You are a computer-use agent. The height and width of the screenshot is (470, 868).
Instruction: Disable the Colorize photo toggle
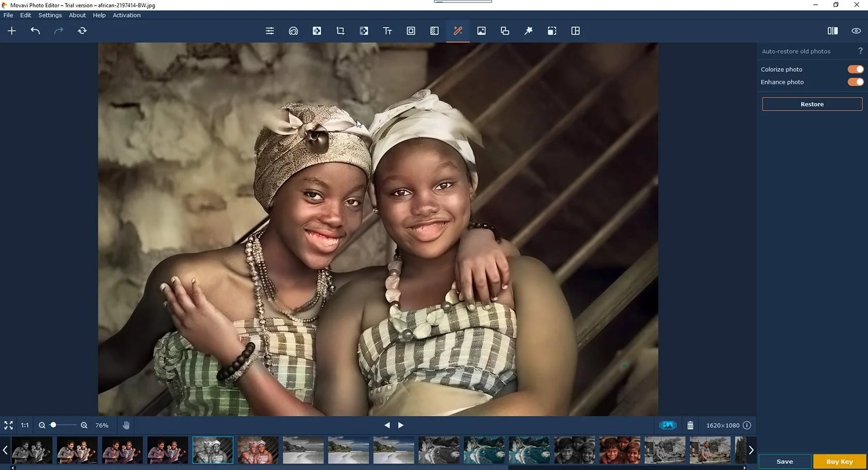(x=855, y=69)
